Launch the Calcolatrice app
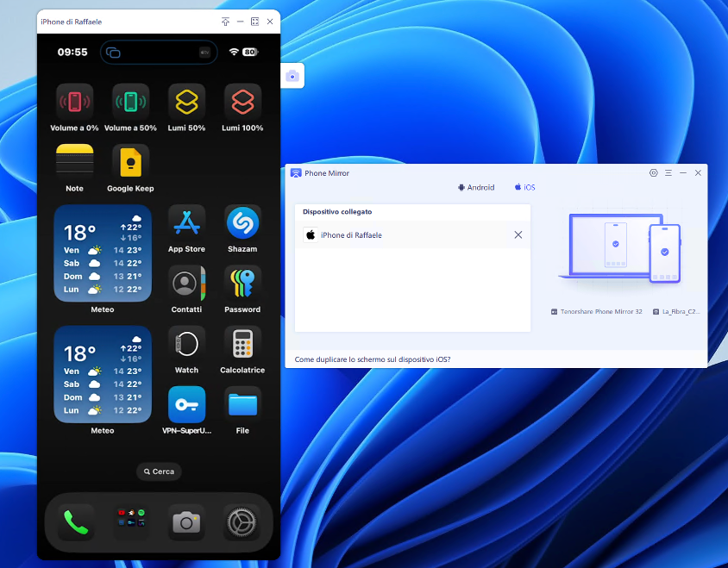The image size is (728, 568). click(x=242, y=344)
